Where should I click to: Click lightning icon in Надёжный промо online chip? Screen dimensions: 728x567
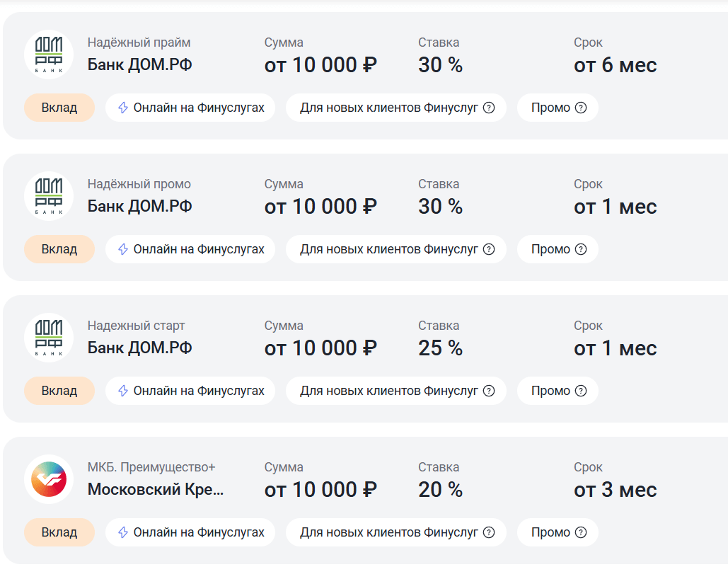[123, 249]
